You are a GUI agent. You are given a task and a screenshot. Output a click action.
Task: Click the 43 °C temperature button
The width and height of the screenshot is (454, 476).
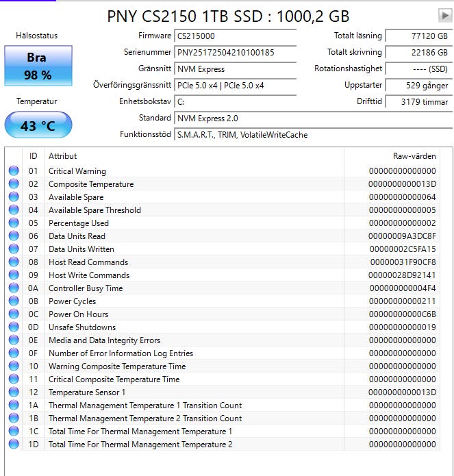[38, 125]
